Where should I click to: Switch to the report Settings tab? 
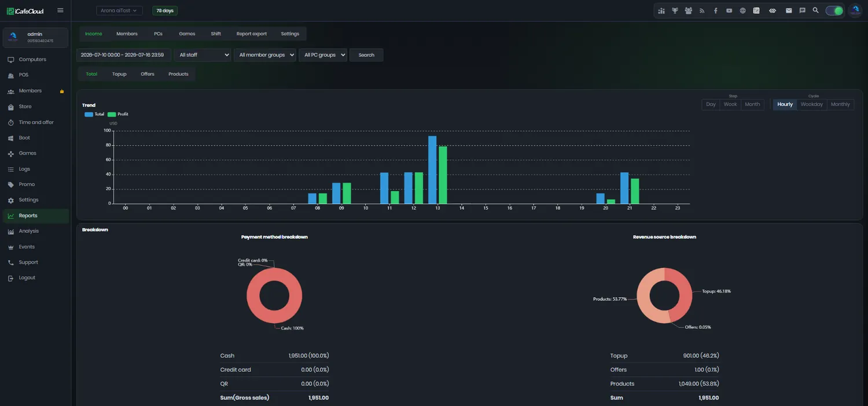tap(290, 34)
